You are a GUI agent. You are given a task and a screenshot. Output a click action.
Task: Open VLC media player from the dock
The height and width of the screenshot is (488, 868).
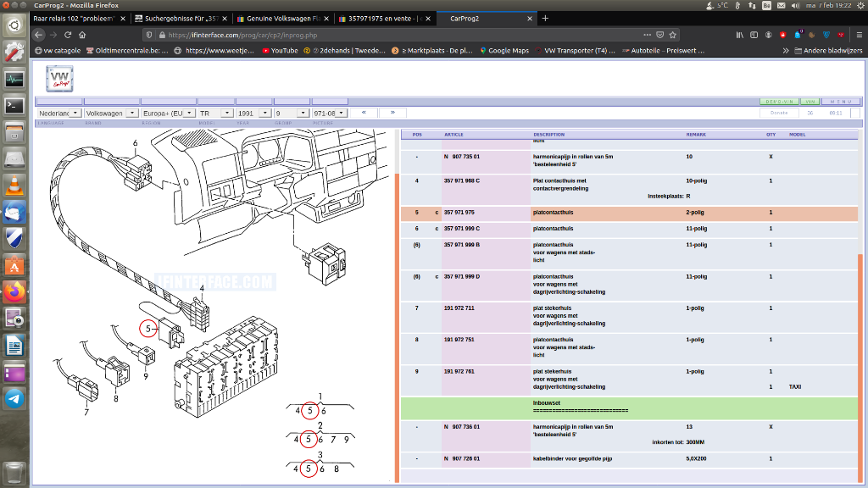click(x=14, y=185)
